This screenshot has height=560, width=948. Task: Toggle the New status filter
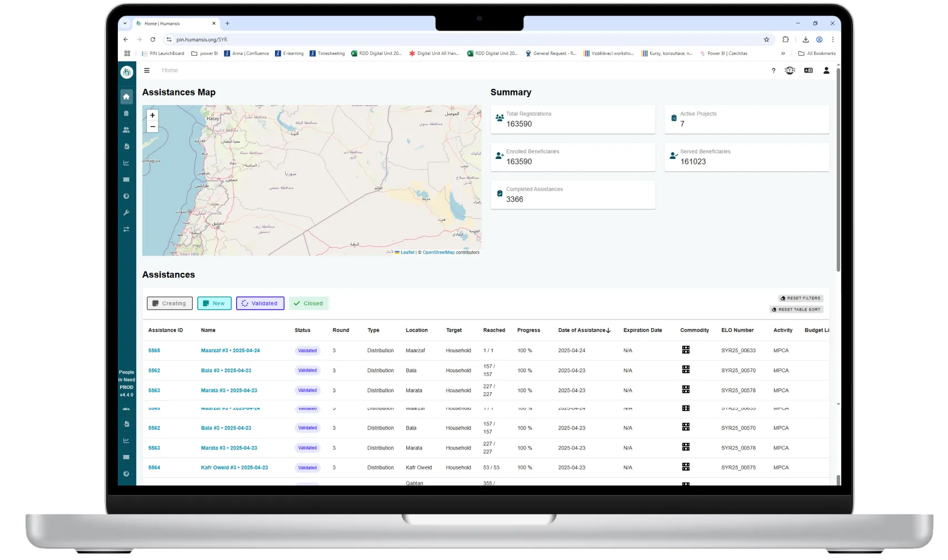214,303
